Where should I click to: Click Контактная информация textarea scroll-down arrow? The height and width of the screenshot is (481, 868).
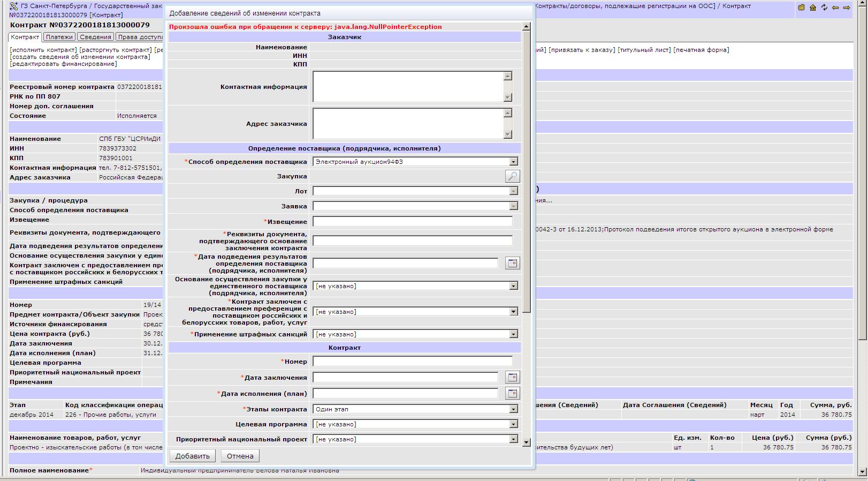click(x=508, y=97)
